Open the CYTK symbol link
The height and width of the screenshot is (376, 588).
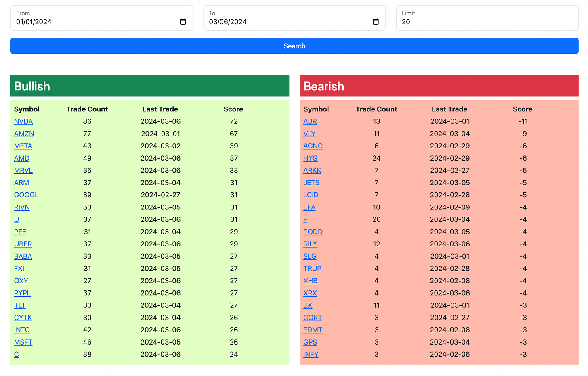click(23, 318)
